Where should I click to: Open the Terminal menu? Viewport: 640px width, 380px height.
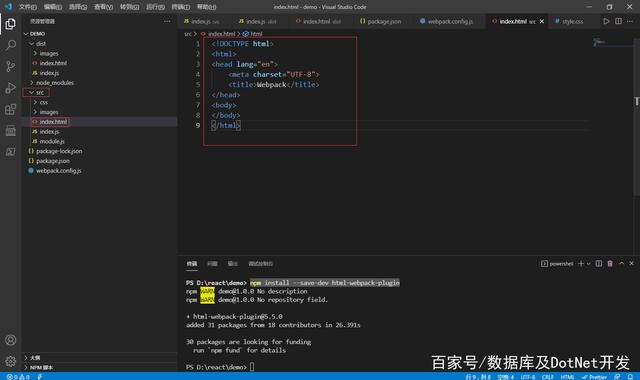click(x=181, y=7)
